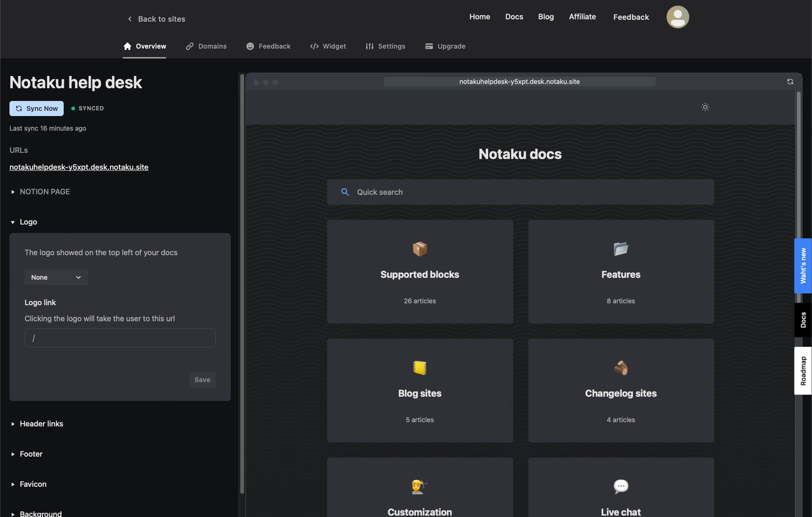Click the Customization person icon
The width and height of the screenshot is (812, 517).
420,486
